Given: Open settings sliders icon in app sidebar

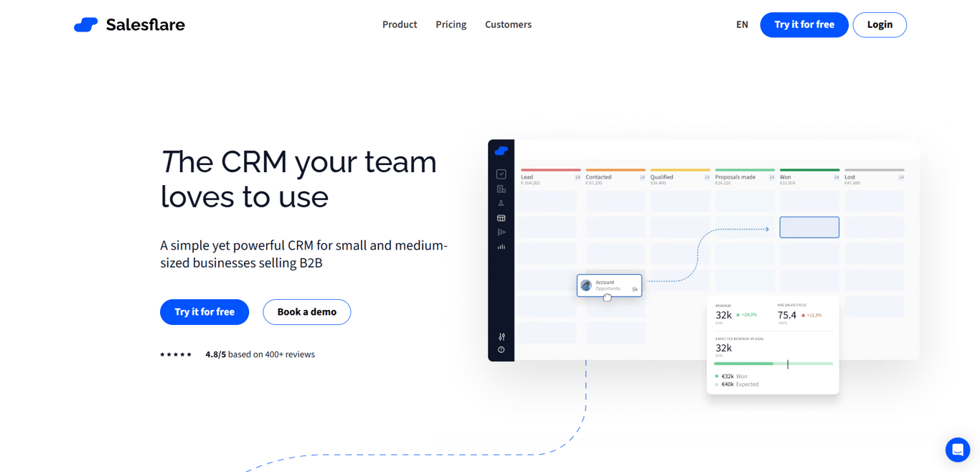Looking at the screenshot, I should pyautogui.click(x=501, y=336).
